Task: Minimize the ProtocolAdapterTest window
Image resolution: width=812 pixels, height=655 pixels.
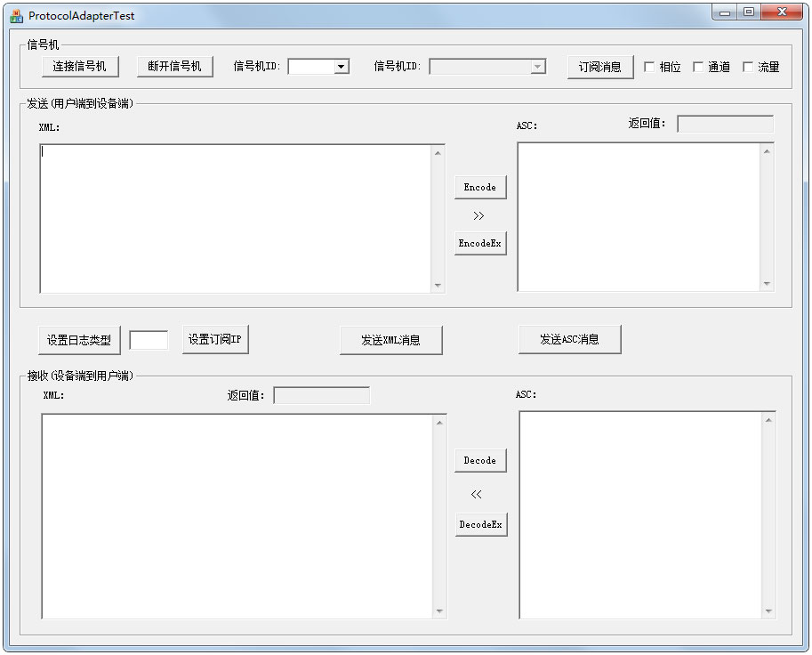Action: point(725,12)
